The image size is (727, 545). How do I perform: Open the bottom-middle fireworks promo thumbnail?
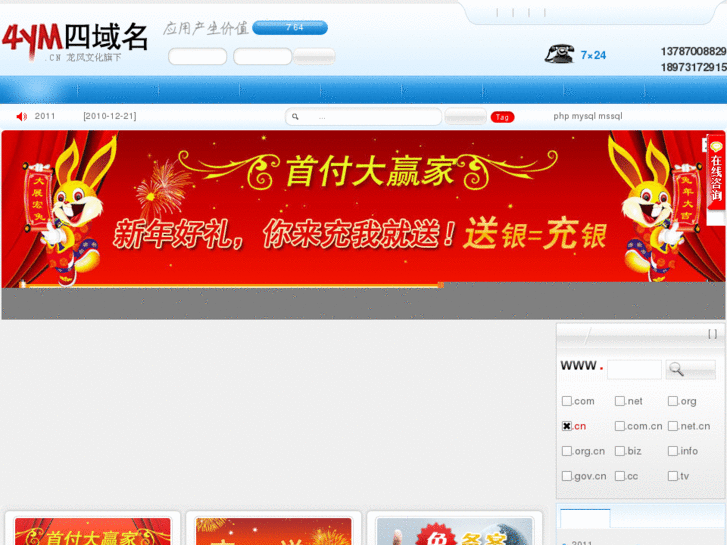pos(274,532)
